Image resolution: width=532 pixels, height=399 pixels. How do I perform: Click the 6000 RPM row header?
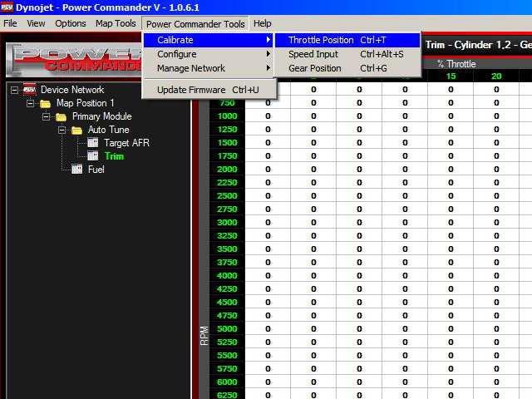click(x=227, y=382)
